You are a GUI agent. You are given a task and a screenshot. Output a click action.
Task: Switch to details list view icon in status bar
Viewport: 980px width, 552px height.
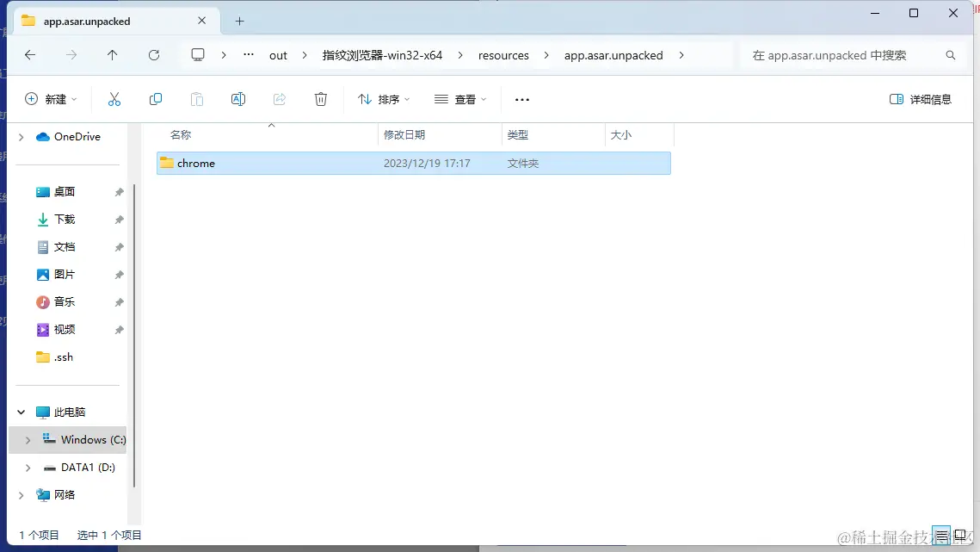coord(941,535)
